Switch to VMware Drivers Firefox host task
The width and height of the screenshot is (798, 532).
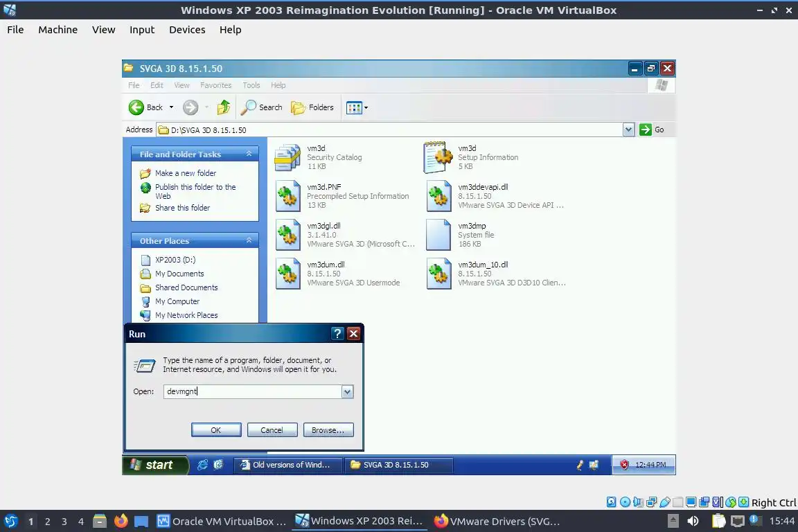[x=497, y=521]
